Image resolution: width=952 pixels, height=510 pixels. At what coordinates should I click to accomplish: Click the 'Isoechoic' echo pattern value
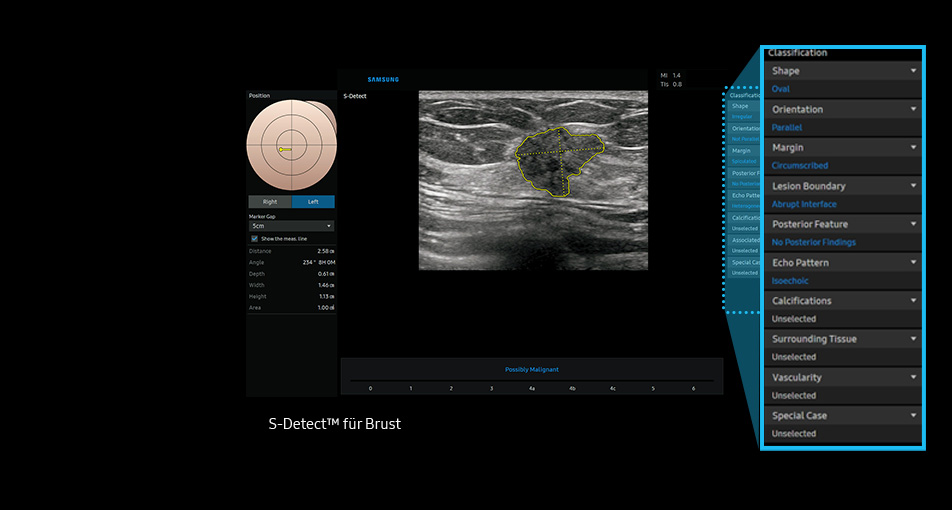(x=790, y=280)
